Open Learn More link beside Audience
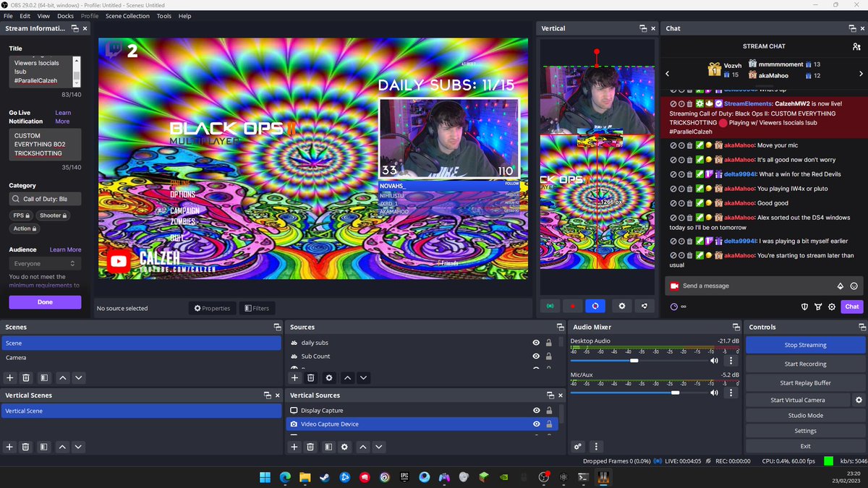The height and width of the screenshot is (488, 868). point(65,249)
